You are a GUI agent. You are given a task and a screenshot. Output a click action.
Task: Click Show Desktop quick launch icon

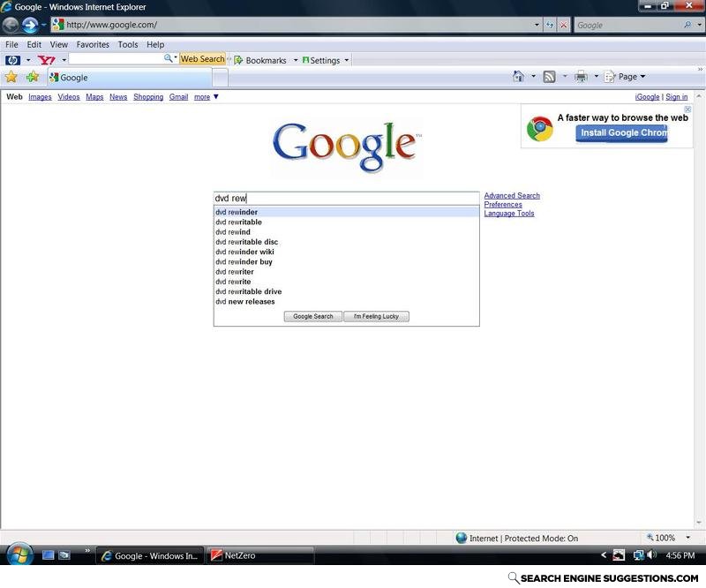point(49,555)
